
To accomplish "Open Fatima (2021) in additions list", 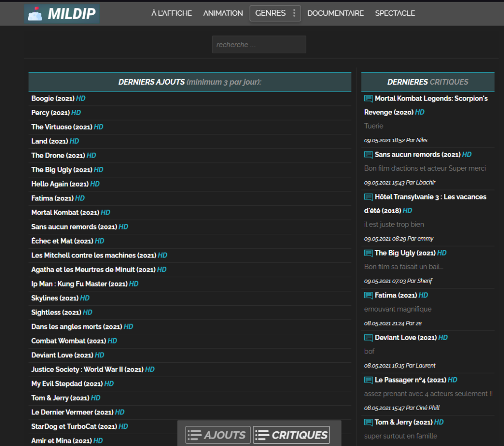I will (58, 198).
